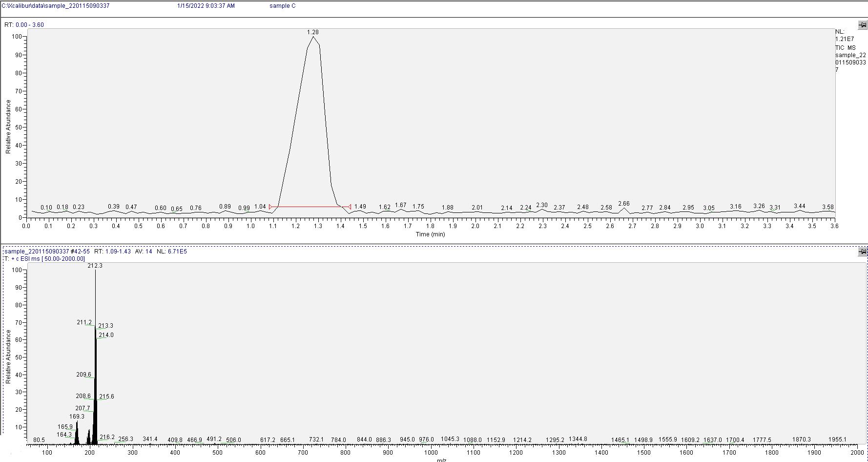The image size is (868, 462).
Task: Pin the mass spectrum pane with pushpin
Action: pyautogui.click(x=862, y=252)
